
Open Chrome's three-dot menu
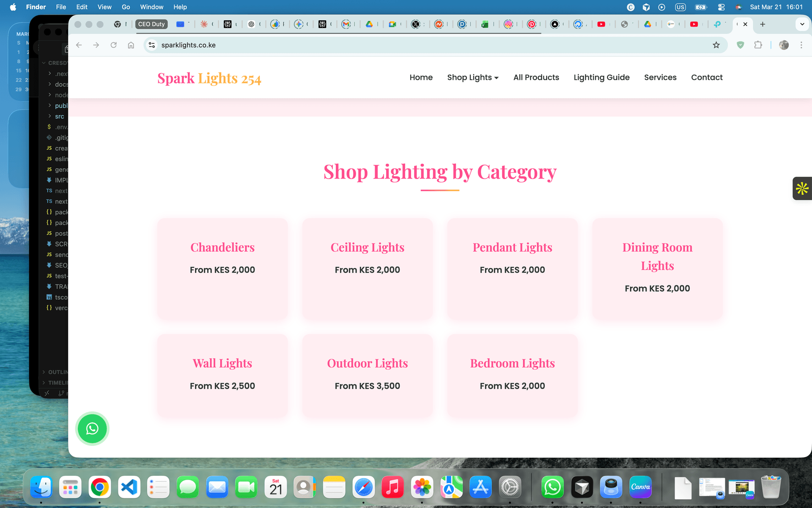(801, 45)
